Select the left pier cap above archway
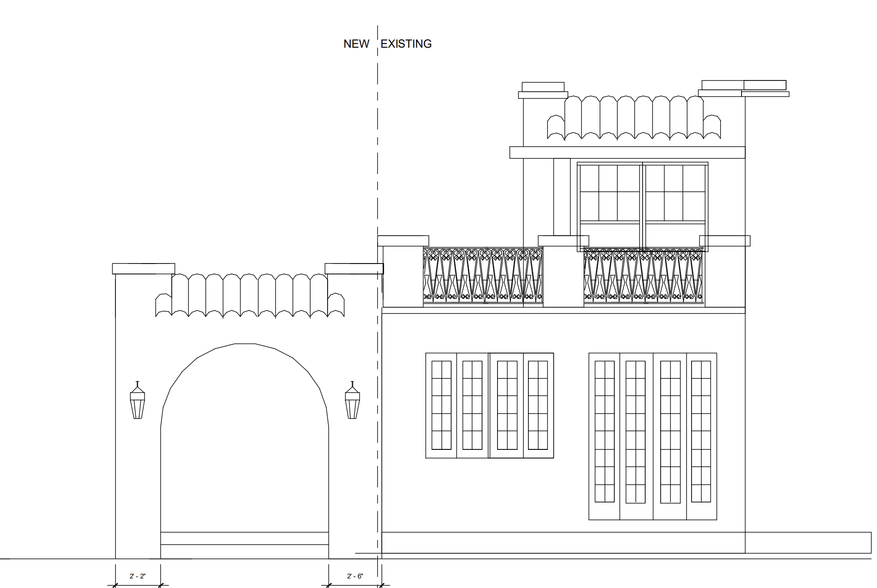Screen dimensions: 877x588 (x=144, y=269)
